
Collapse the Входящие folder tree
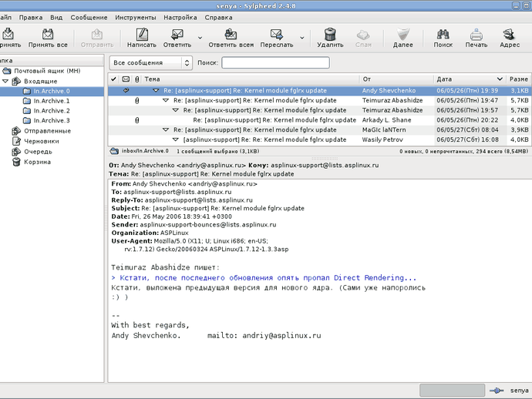[x=5, y=81]
